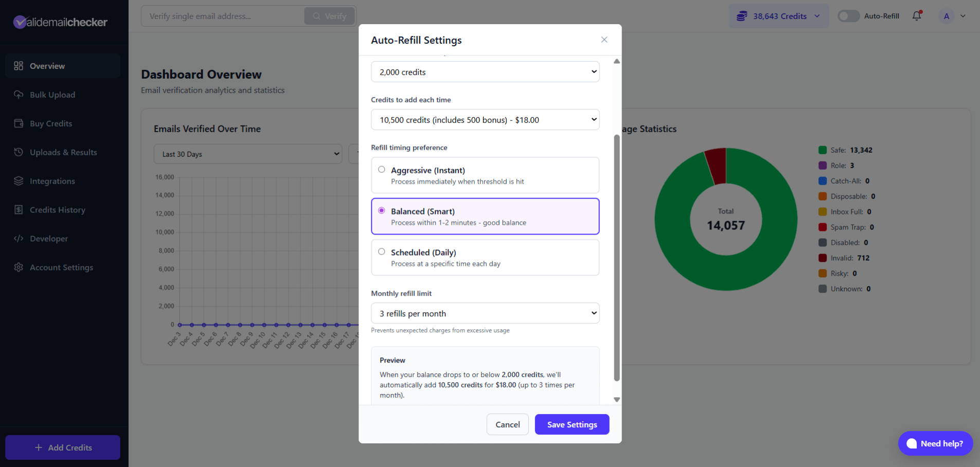
Task: Open the Bulk Upload section
Action: 51,95
